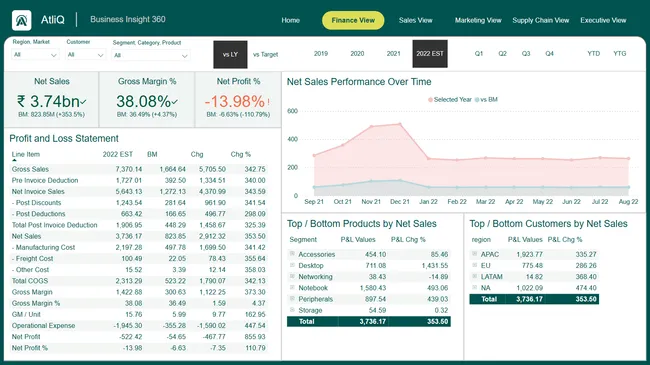
Task: Select the vs Target benchmark toggle
Action: (265, 54)
